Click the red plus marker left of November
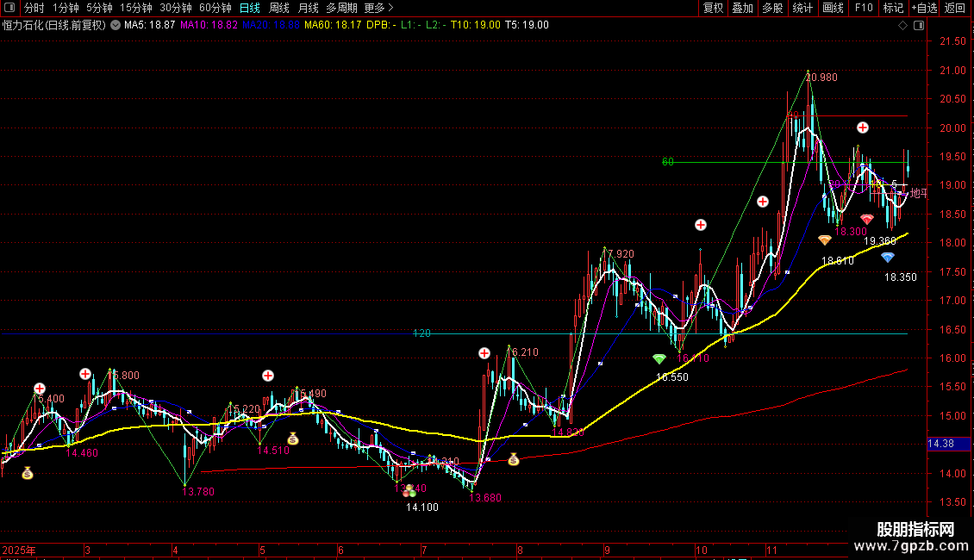This screenshot has height=560, width=974. (763, 202)
